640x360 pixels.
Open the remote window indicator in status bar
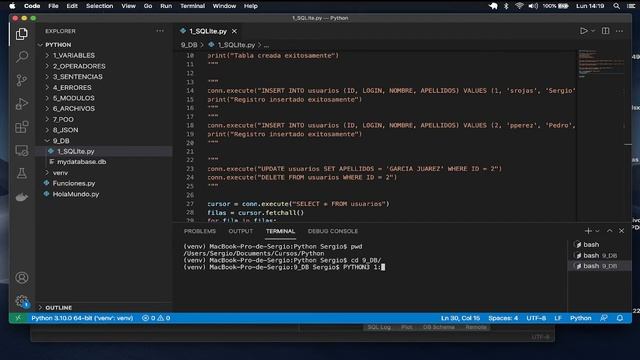click(18, 318)
